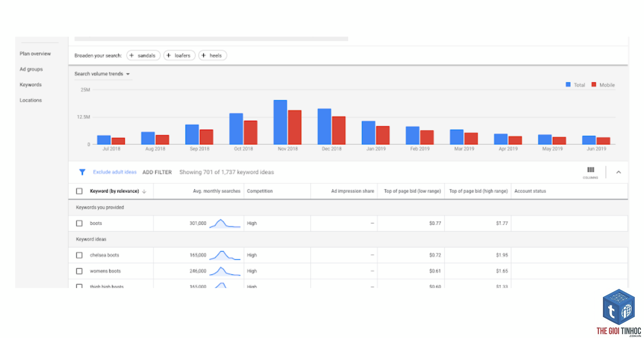Viewport: 644px width, 338px height.
Task: Click the Jul 2018 axis label
Action: click(x=111, y=149)
